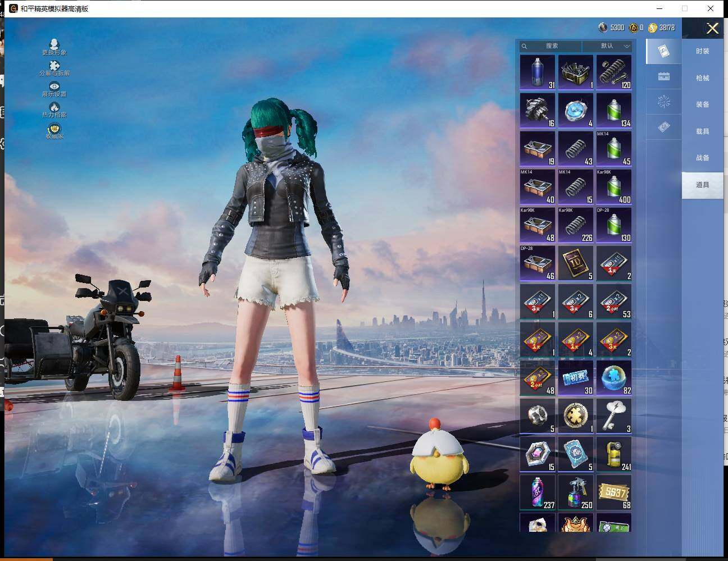The width and height of the screenshot is (728, 561).
Task: Select the lightning key item with count 3
Action: click(x=614, y=416)
